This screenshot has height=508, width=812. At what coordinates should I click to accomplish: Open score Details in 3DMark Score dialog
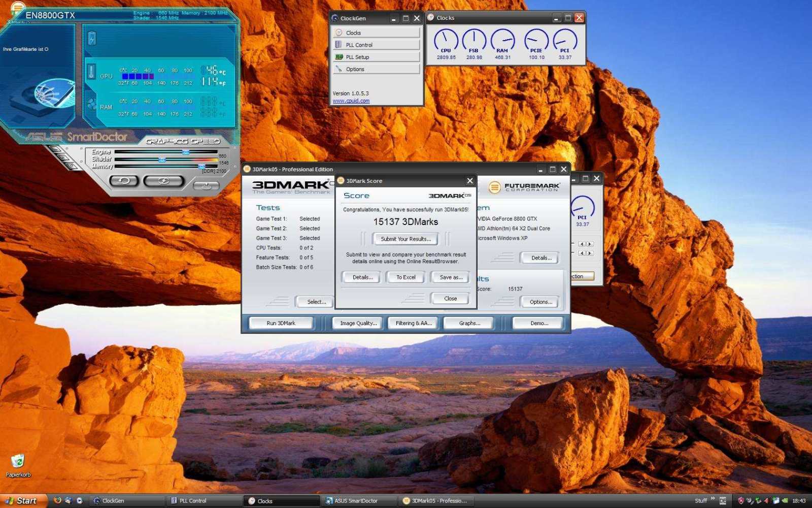(362, 277)
